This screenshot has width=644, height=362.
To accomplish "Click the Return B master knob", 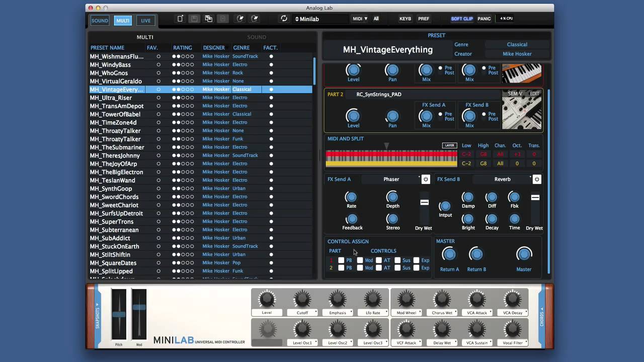I will pyautogui.click(x=476, y=254).
